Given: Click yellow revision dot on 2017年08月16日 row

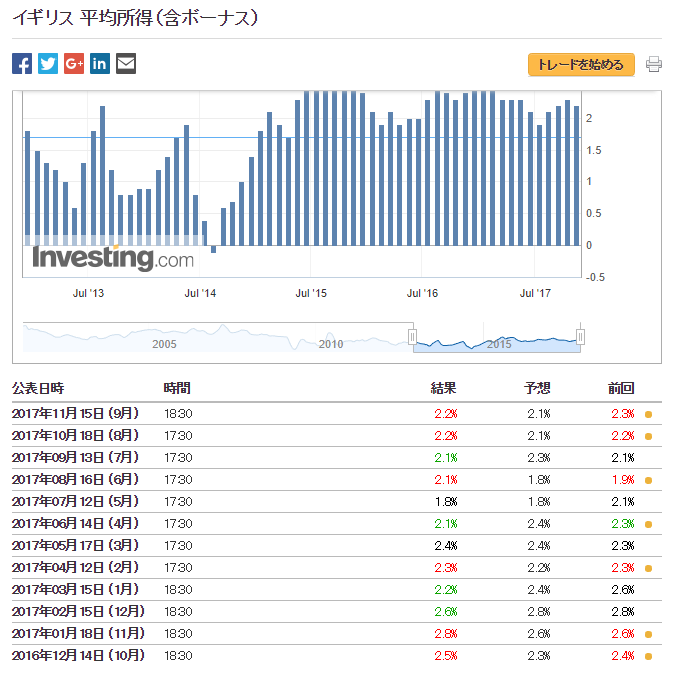Looking at the screenshot, I should tap(648, 480).
